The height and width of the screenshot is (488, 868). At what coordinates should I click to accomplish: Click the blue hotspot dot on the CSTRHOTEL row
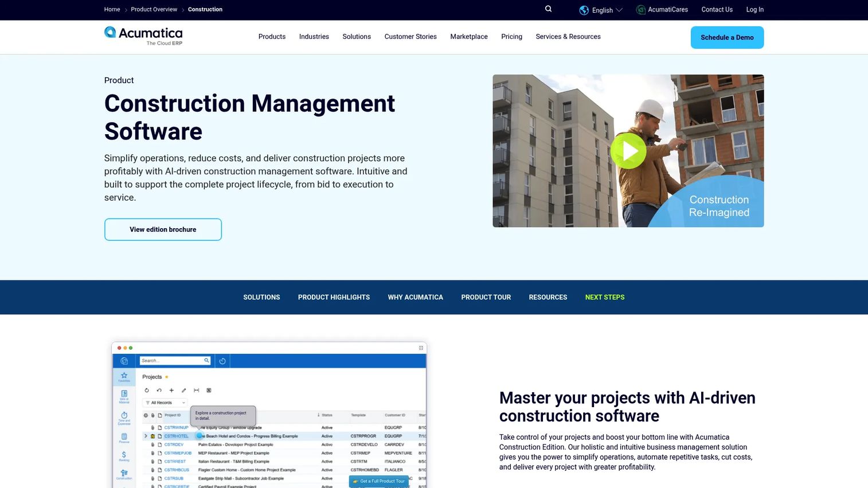200,436
